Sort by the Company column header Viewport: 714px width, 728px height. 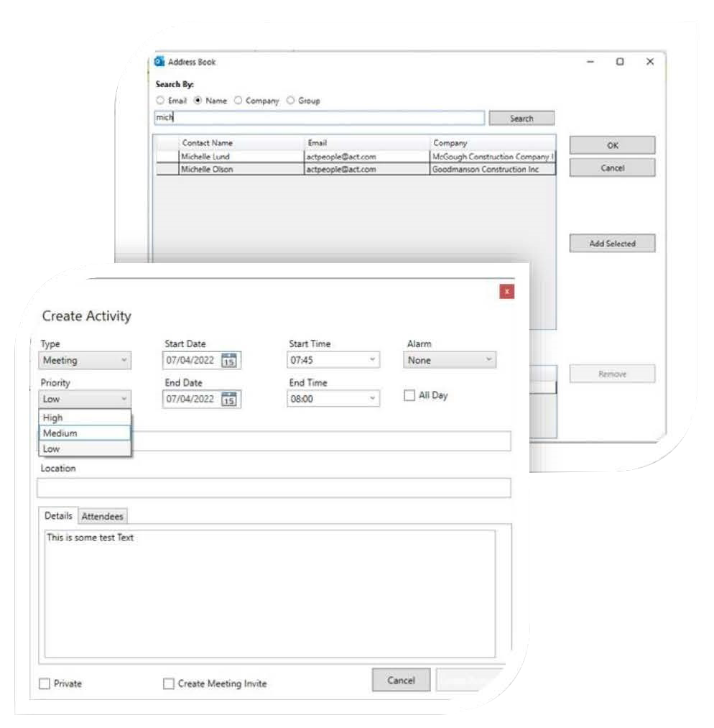click(492, 142)
